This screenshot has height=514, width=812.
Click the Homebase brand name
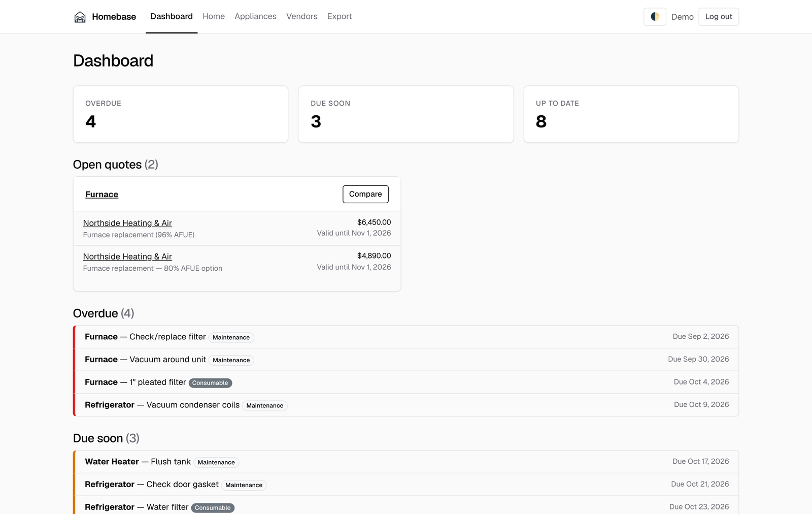click(114, 17)
